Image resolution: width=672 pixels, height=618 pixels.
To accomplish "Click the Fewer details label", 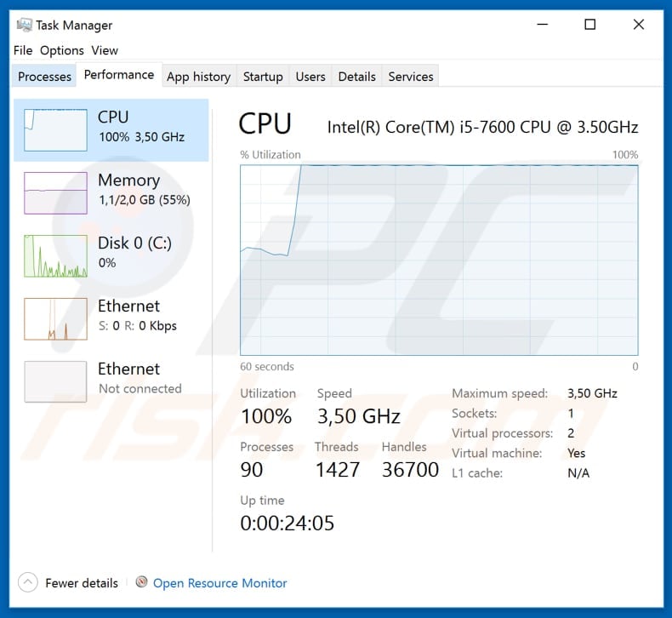I will click(x=82, y=583).
